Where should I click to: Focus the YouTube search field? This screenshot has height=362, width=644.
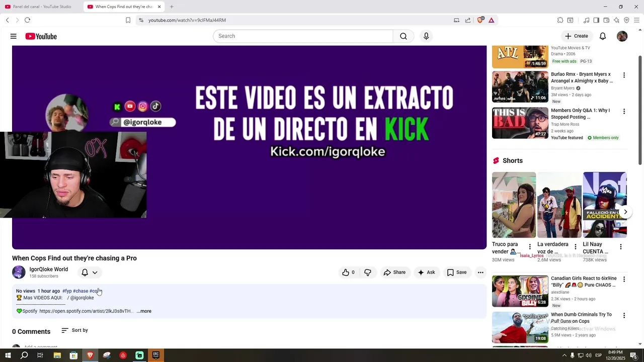pos(303,36)
